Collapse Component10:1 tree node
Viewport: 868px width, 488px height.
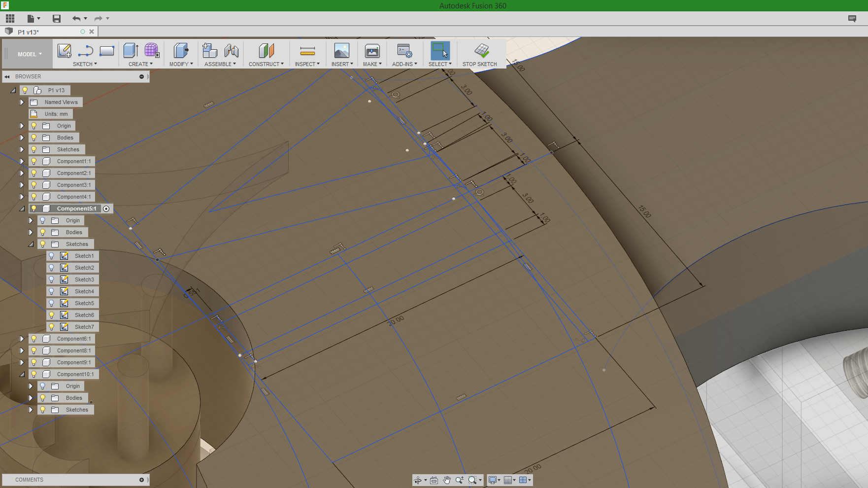pyautogui.click(x=22, y=374)
